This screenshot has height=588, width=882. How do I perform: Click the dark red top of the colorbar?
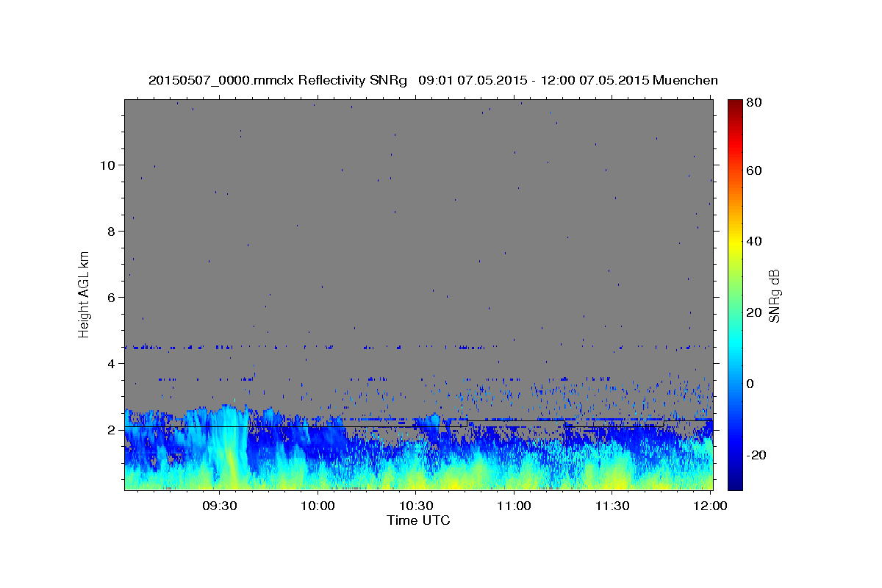(735, 105)
